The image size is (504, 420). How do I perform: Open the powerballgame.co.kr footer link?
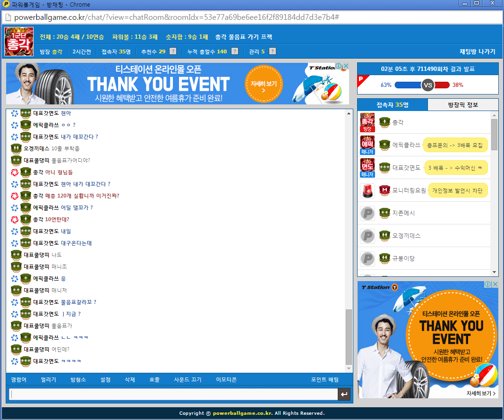(x=243, y=413)
